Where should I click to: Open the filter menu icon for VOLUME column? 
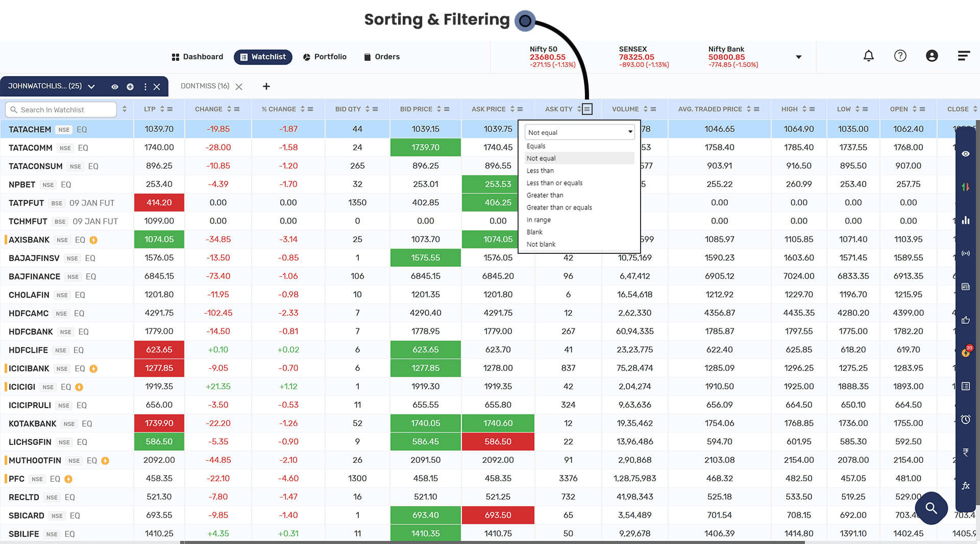653,109
